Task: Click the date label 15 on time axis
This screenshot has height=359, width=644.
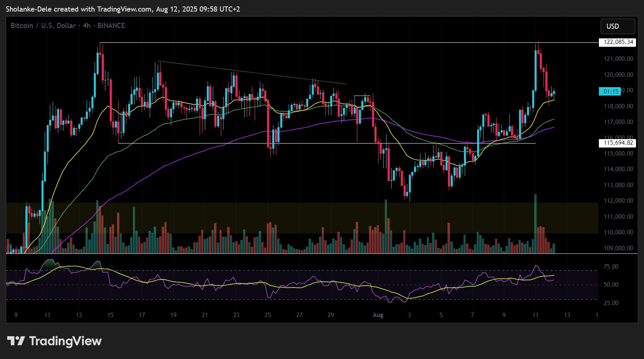Action: (111, 315)
